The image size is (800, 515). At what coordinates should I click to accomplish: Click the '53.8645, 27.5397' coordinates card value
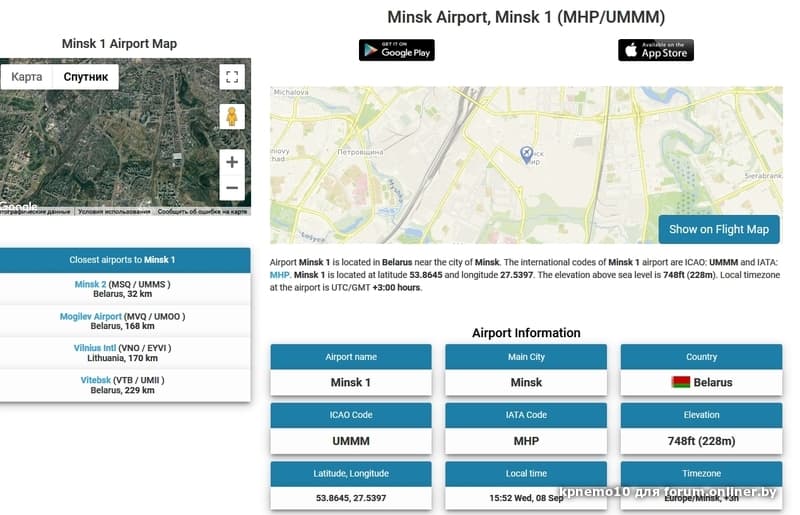pos(351,498)
